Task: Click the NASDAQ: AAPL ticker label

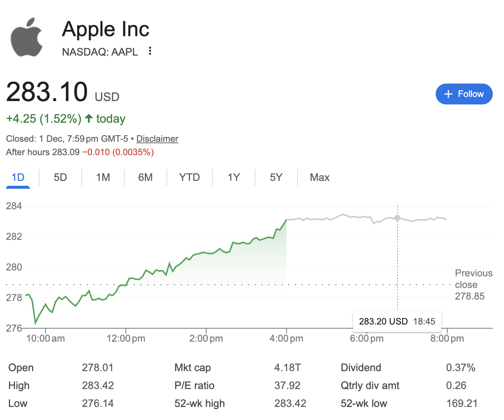Action: [x=100, y=52]
